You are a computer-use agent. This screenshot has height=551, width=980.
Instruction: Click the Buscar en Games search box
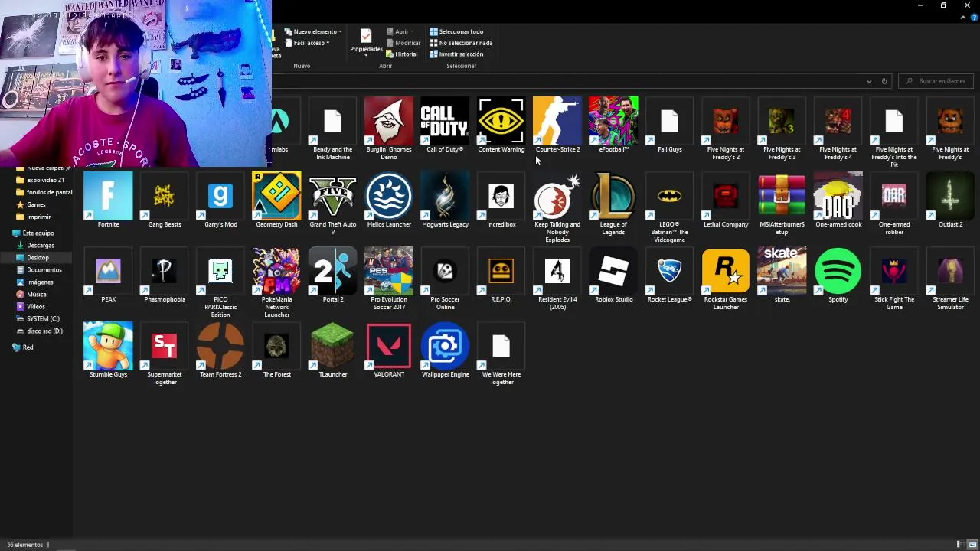click(x=937, y=81)
